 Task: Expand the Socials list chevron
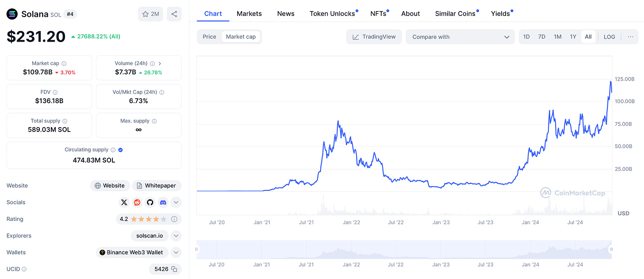[176, 202]
